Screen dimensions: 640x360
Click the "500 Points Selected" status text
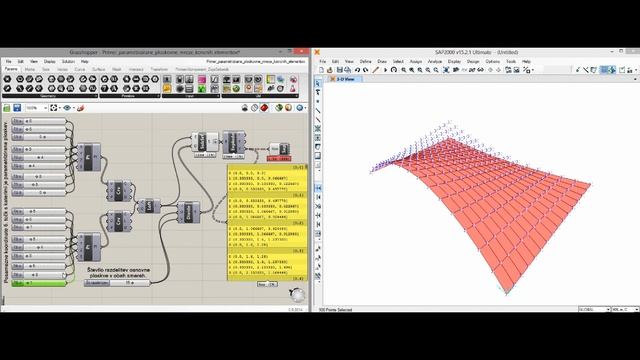(335, 310)
